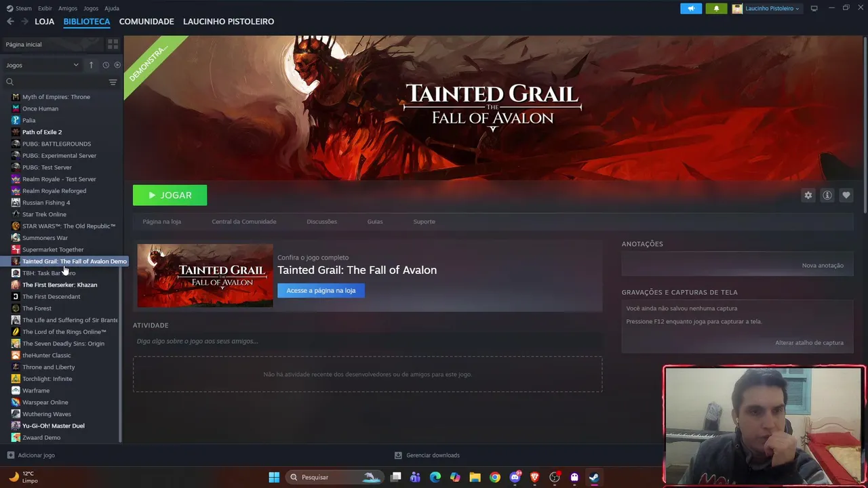This screenshot has height=488, width=868.
Task: Toggle the recent-activity clock filter
Action: point(106,65)
